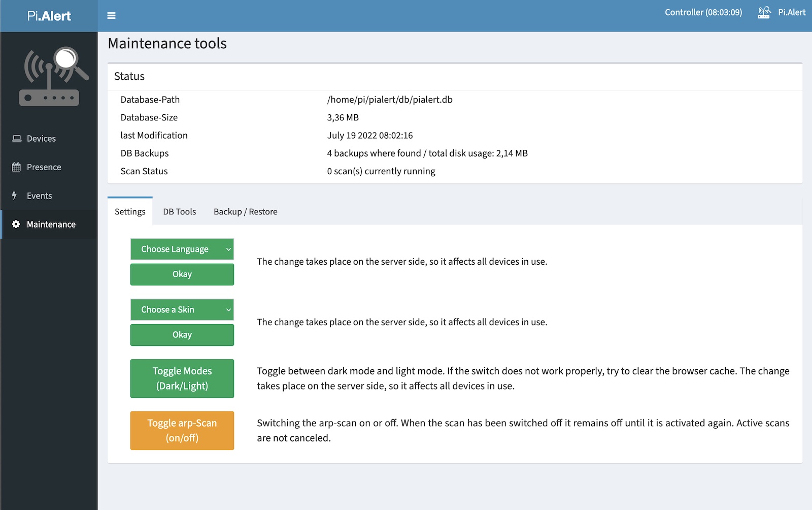Image resolution: width=812 pixels, height=510 pixels.
Task: Toggle dark/light mode button
Action: 182,378
